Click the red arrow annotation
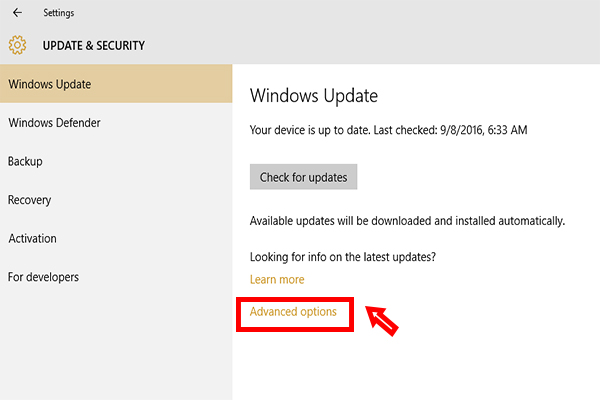Viewport: 600px width, 400px height. [382, 321]
